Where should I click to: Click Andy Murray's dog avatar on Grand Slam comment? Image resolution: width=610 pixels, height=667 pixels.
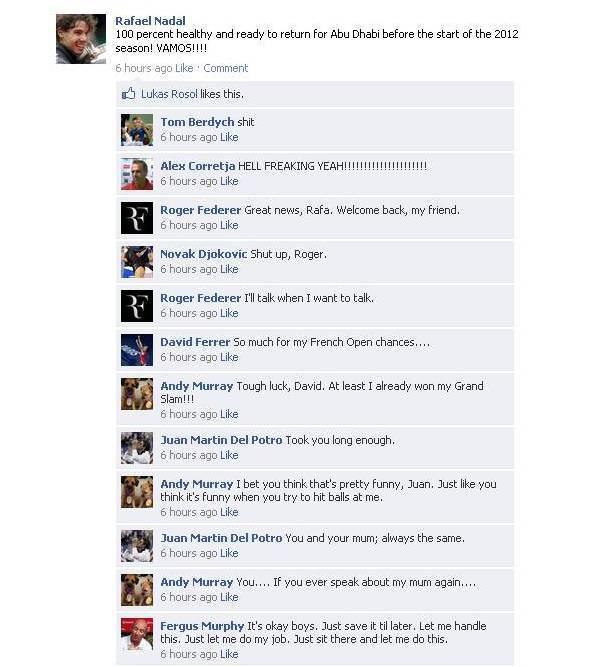coord(137,394)
